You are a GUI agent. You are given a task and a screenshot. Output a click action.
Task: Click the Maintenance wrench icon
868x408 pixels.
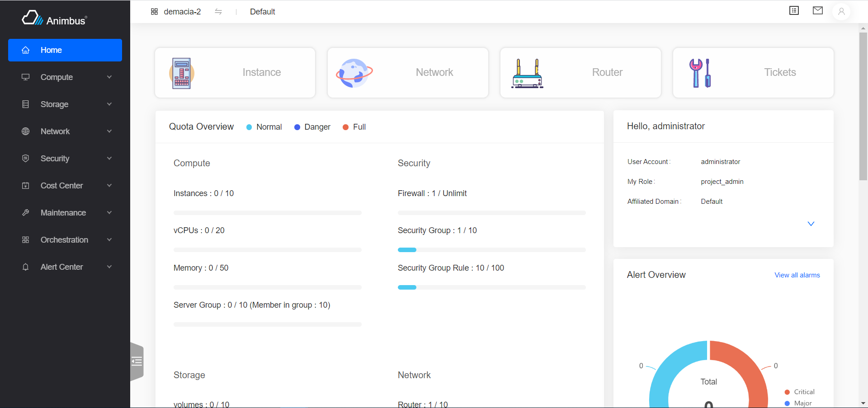tap(26, 213)
